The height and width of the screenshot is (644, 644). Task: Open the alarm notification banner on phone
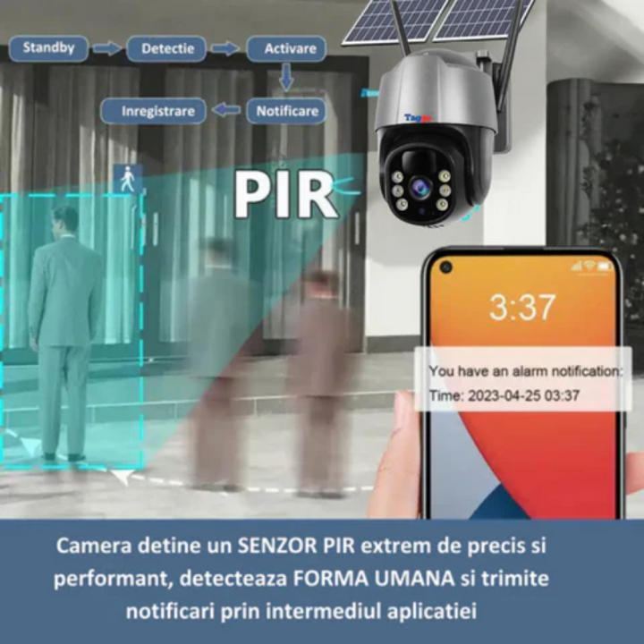point(522,382)
